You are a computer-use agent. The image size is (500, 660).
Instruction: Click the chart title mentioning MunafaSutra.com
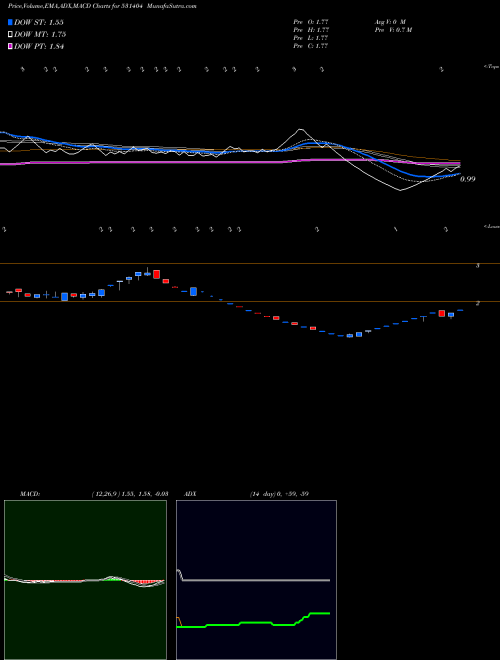(102, 6)
